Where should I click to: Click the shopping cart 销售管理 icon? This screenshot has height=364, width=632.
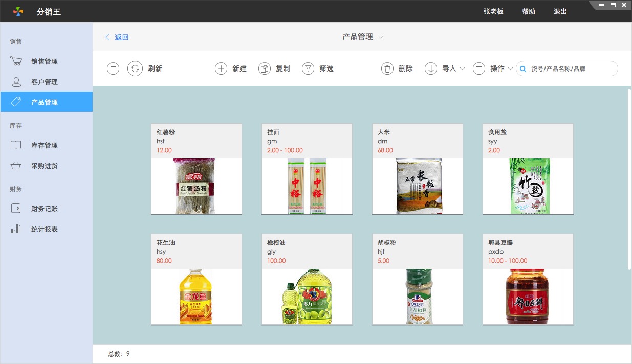(16, 61)
